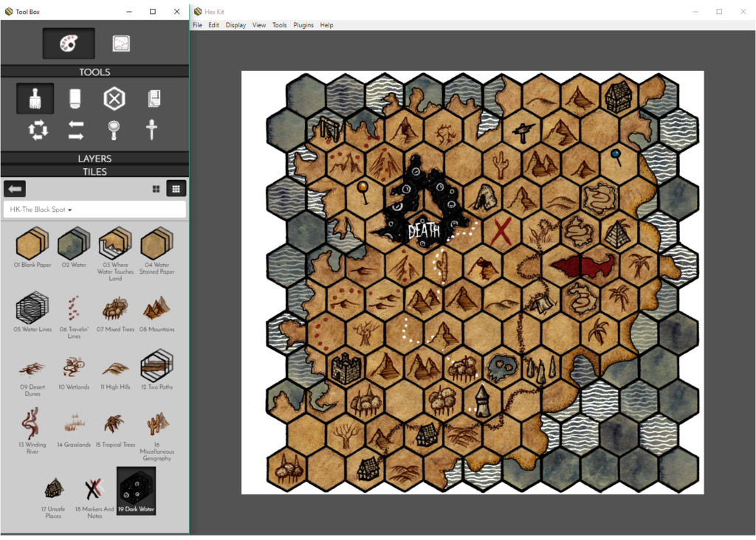
Task: Select the paintbrush tool
Action: [x=35, y=99]
